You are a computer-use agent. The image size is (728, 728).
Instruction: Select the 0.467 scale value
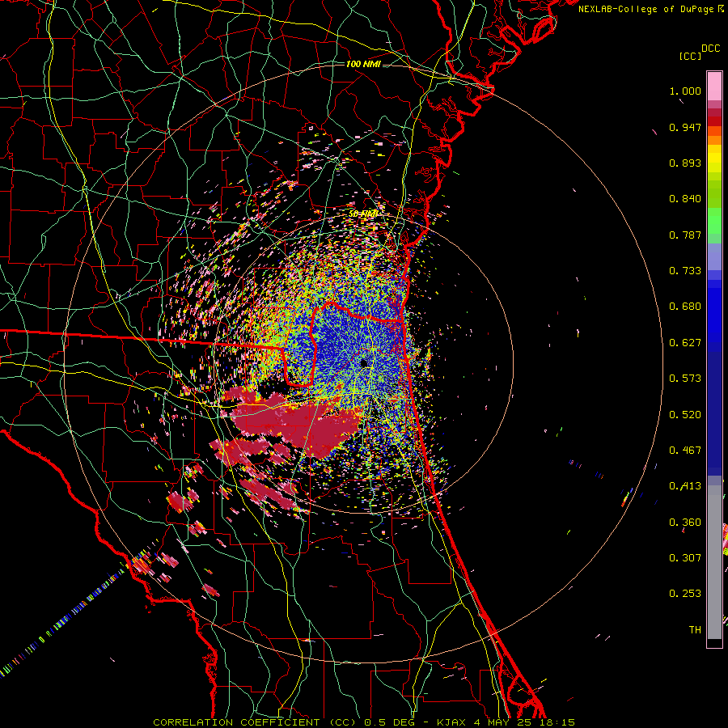(685, 451)
